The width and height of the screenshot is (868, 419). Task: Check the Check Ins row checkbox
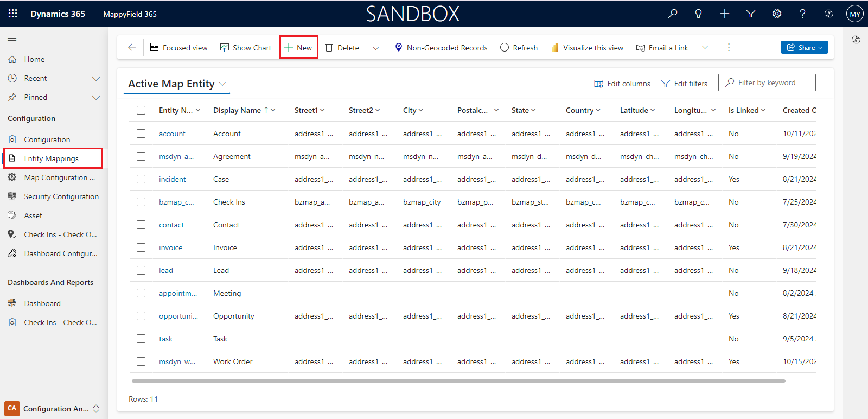click(x=141, y=202)
